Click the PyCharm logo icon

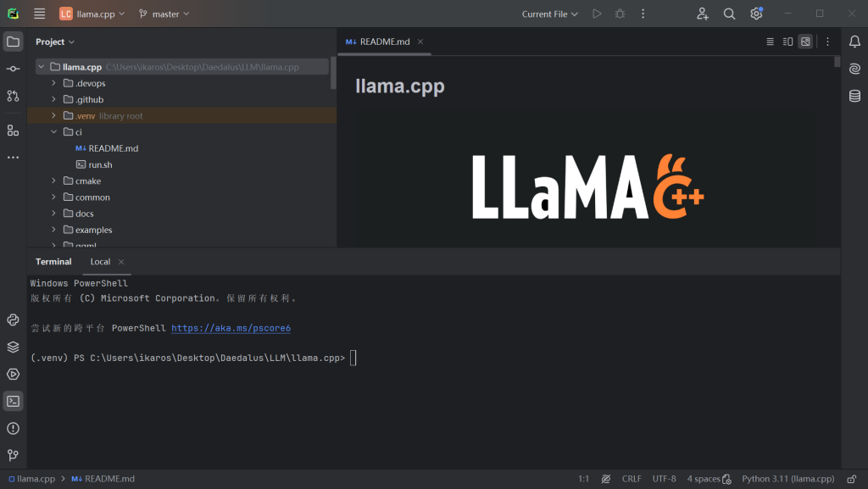(x=14, y=14)
